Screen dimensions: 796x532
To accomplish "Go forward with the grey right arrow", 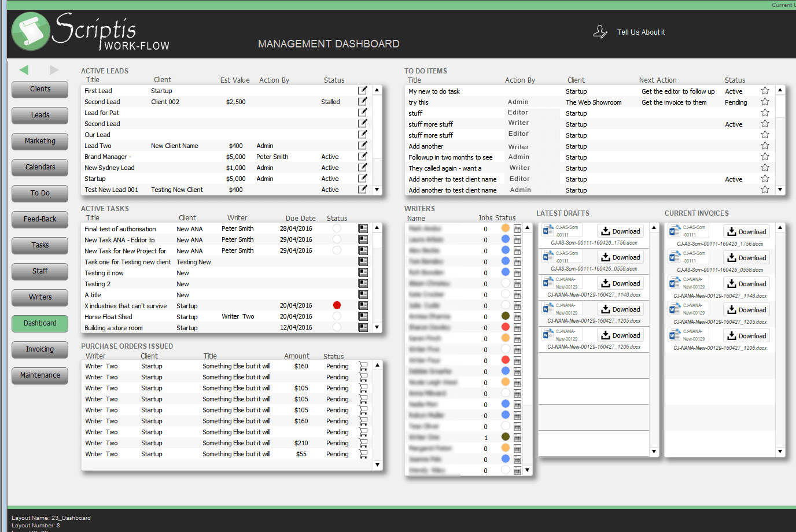I will (x=54, y=70).
